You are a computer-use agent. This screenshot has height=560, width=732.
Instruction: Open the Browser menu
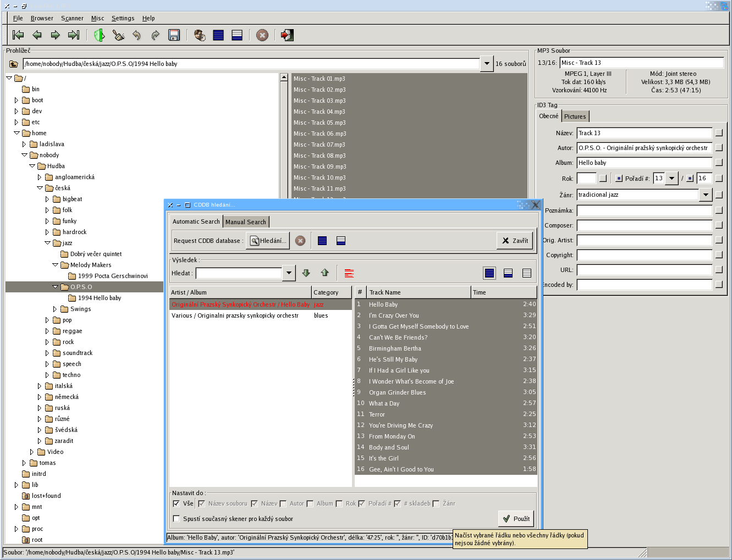click(42, 18)
